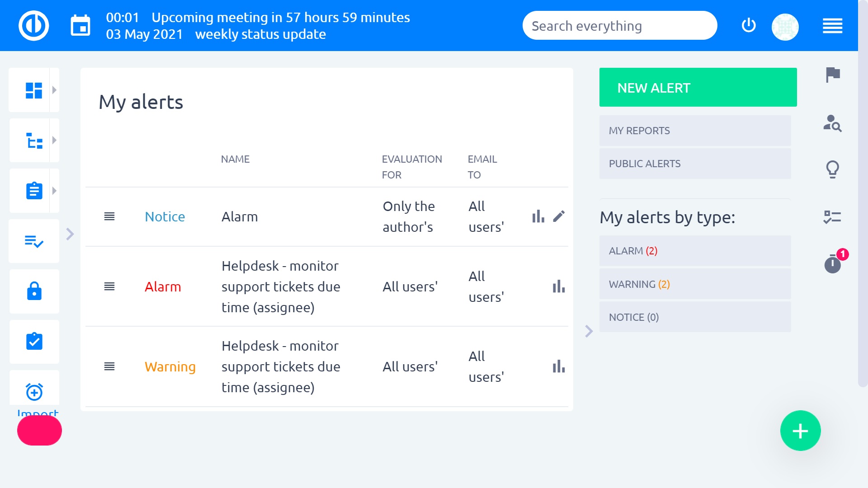Screen dimensions: 868x488
Task: Click the Search everything field
Action: pyautogui.click(x=619, y=26)
